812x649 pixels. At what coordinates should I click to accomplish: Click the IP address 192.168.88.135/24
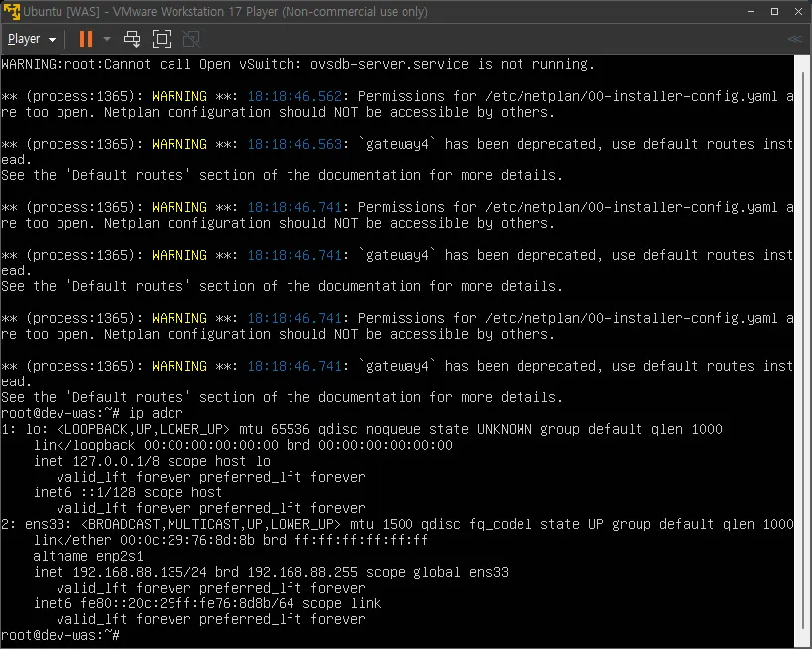tap(140, 572)
